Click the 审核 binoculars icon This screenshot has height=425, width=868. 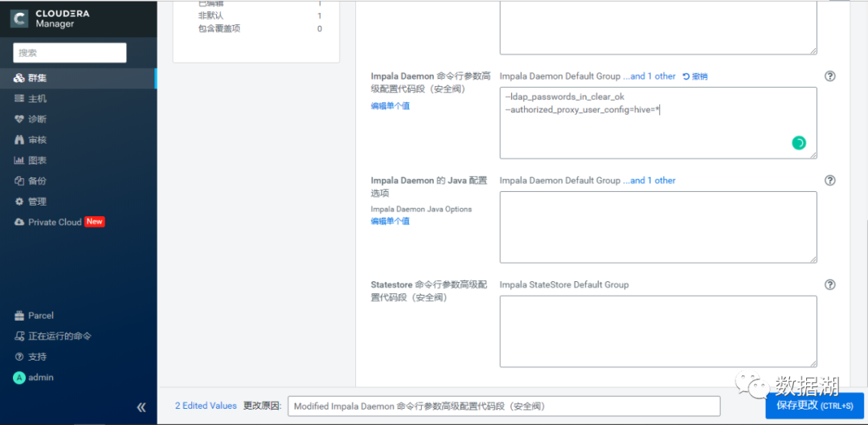click(x=18, y=140)
